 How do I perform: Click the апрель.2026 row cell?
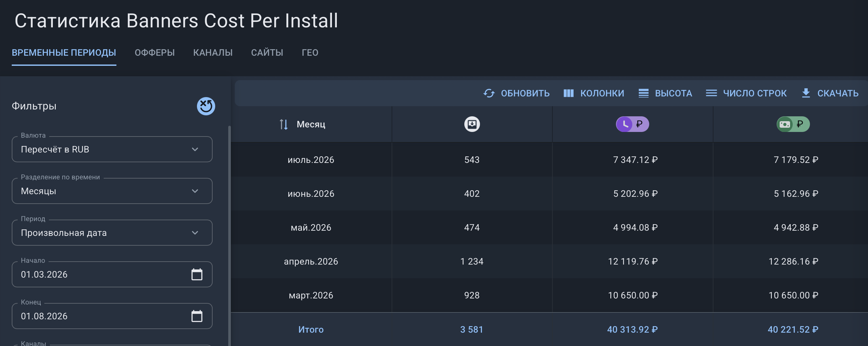[311, 262]
